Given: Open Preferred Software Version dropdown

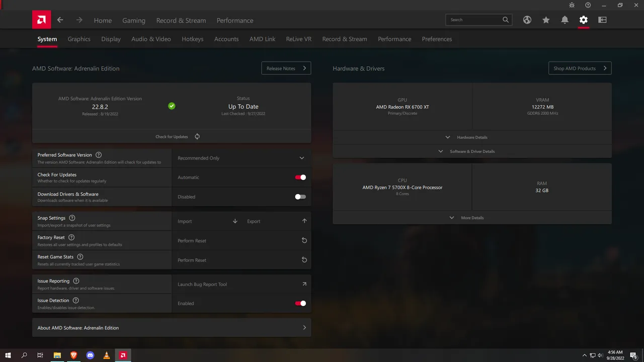Looking at the screenshot, I should (x=242, y=158).
